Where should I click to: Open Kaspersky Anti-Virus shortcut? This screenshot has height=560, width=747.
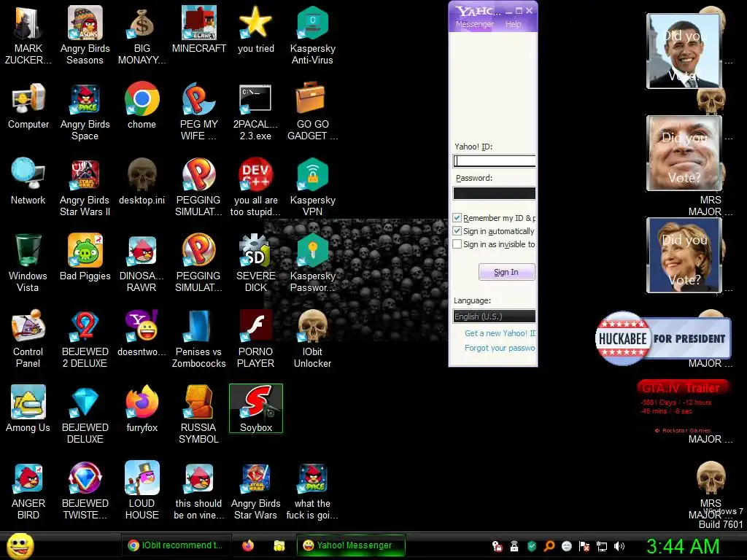coord(312,35)
